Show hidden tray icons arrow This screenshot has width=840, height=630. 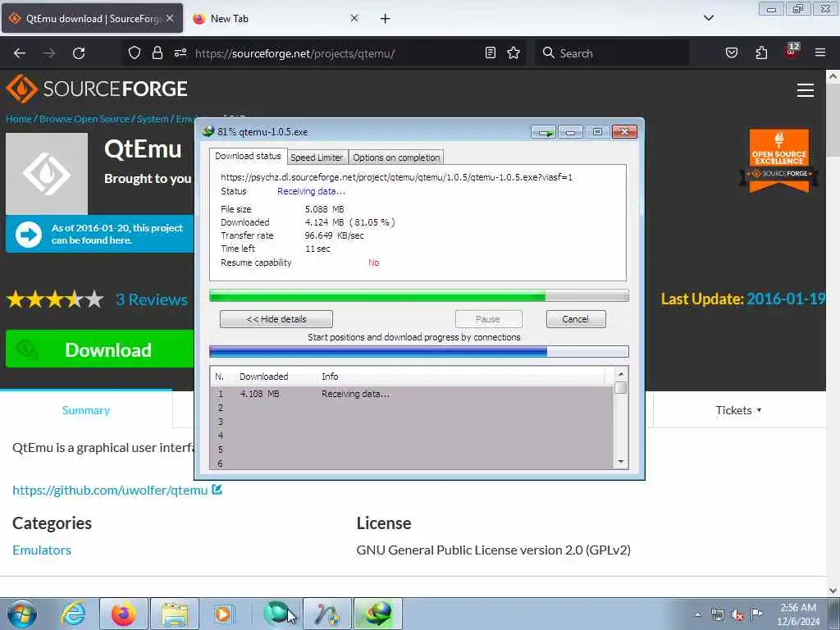tap(697, 615)
